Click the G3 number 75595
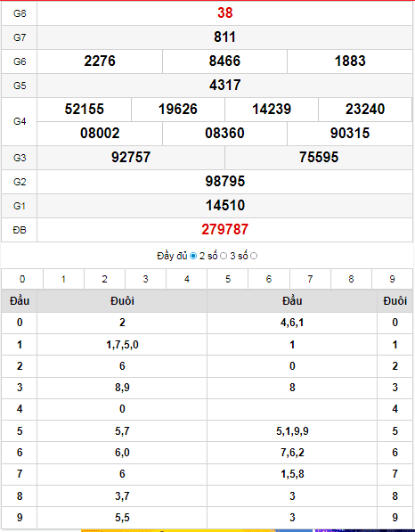 319,158
